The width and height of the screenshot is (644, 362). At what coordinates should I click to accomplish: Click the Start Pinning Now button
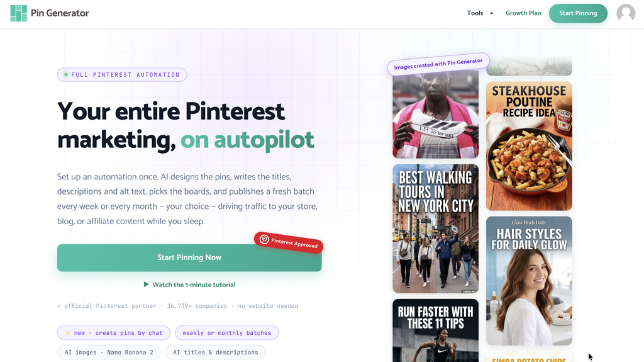tap(189, 257)
